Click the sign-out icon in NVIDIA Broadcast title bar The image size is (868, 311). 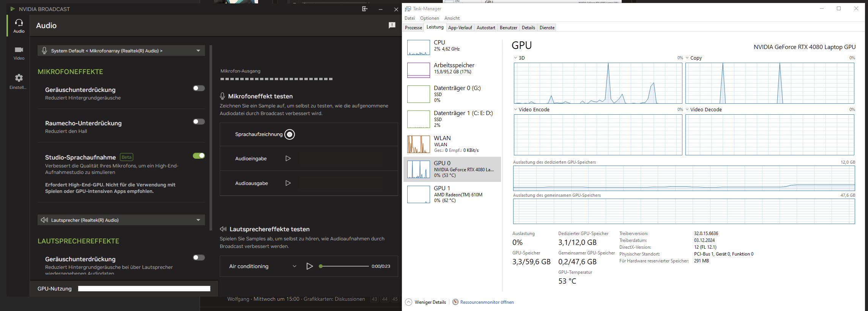coord(365,9)
